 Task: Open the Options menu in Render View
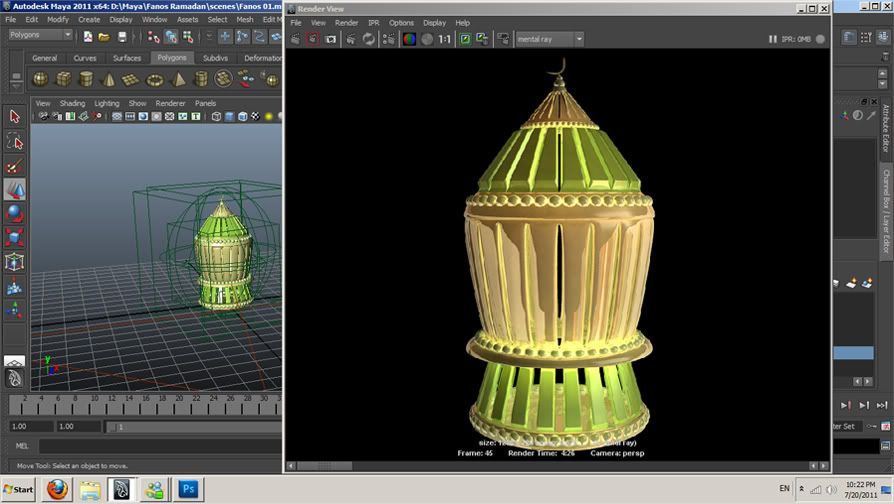coord(401,23)
